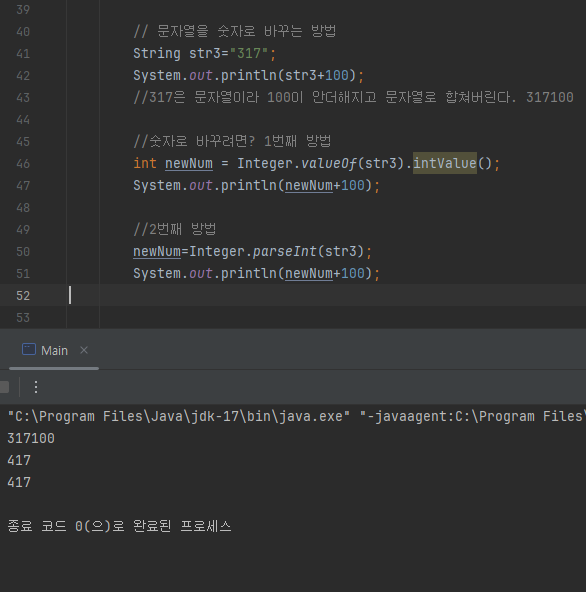
Task: Click the java.exe command line in the console
Action: pos(296,416)
